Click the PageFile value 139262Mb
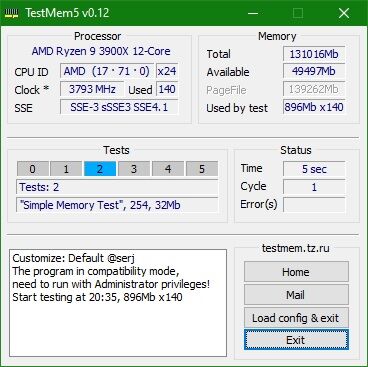This screenshot has width=368, height=367. tap(314, 89)
